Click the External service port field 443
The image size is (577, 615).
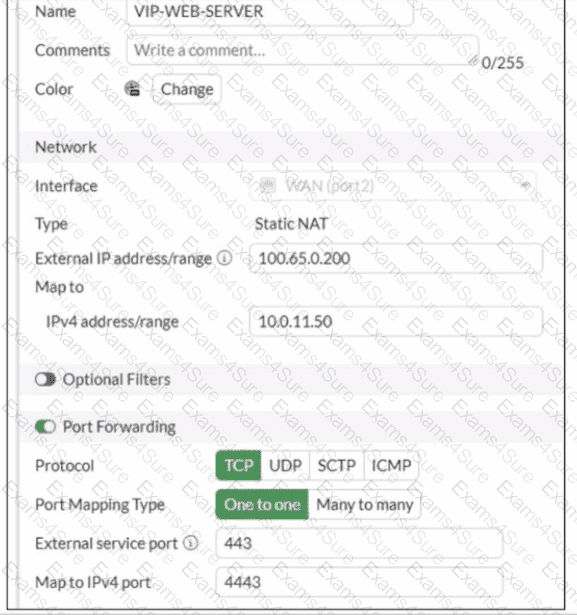coord(359,543)
